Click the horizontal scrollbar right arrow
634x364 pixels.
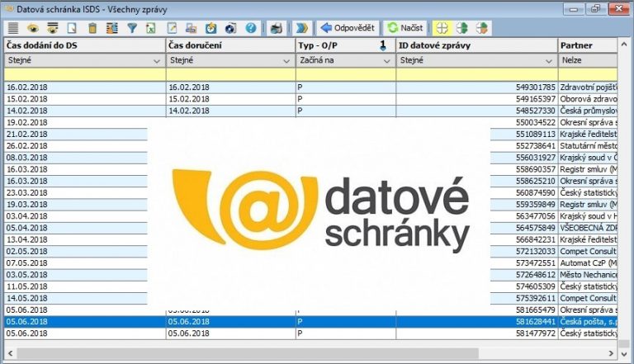[611, 353]
